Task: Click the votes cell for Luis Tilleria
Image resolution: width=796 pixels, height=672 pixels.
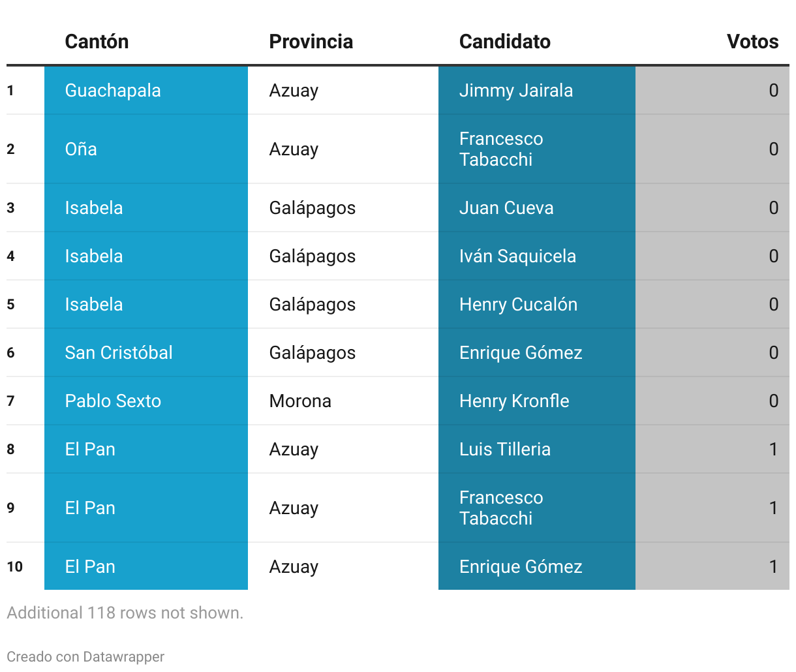Action: coord(712,450)
